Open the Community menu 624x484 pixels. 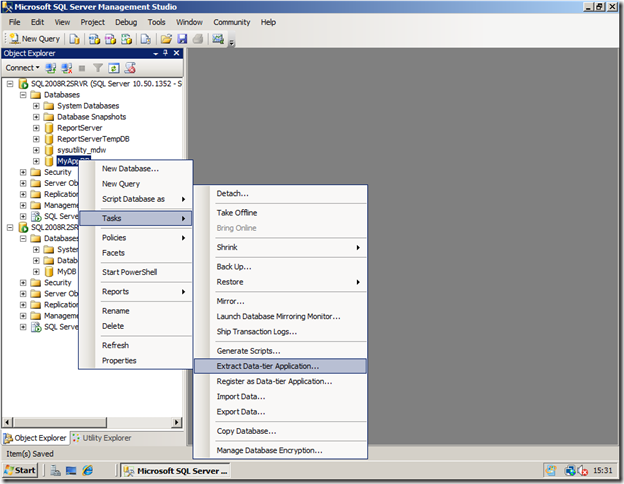232,22
